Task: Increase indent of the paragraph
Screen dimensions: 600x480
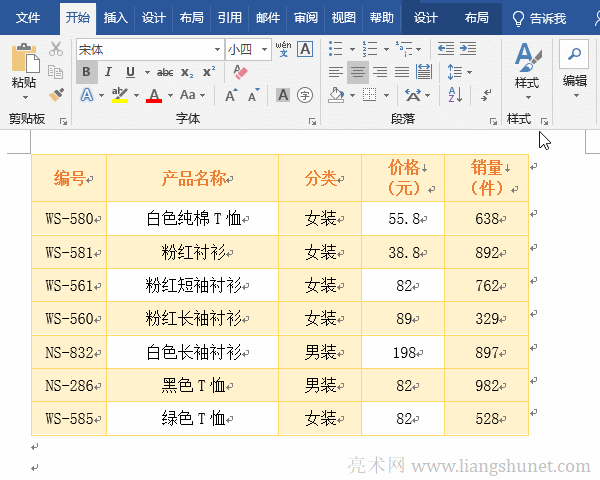Action: pyautogui.click(x=467, y=49)
